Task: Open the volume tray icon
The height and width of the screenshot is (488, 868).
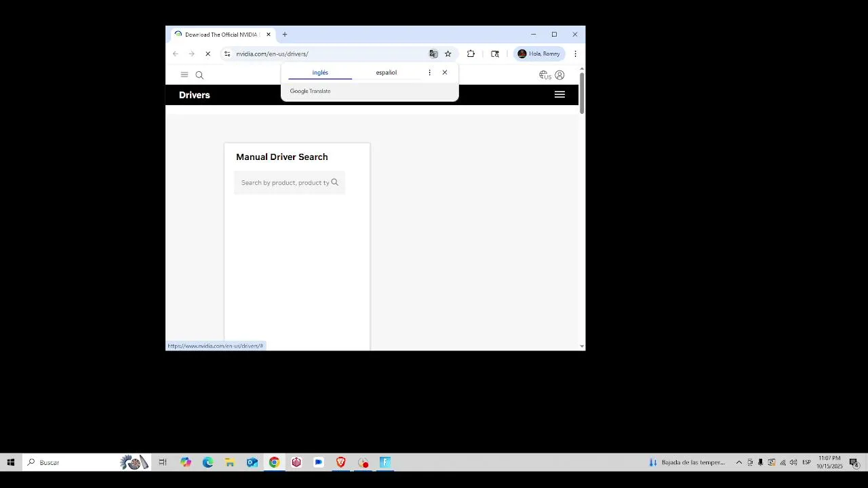Action: tap(793, 462)
